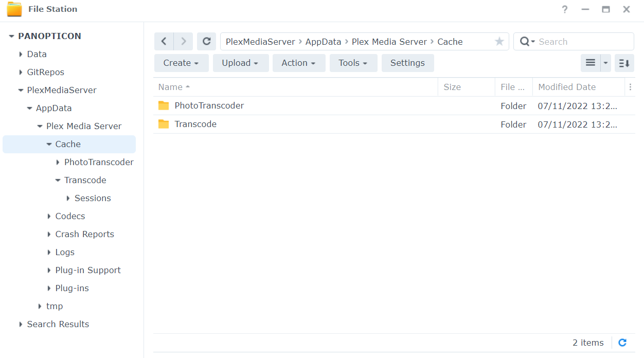Expand PhotoTranscoder in the tree

58,162
